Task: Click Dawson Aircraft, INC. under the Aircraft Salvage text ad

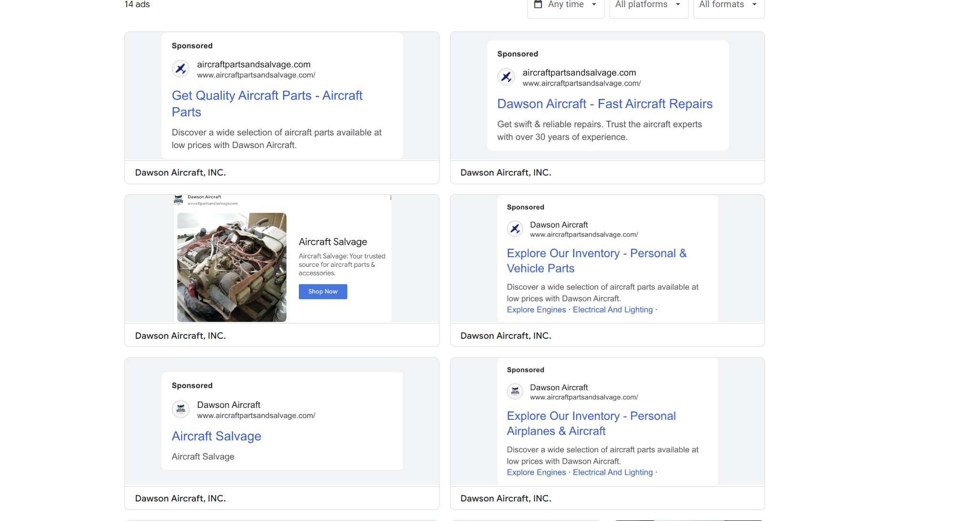Action: [x=180, y=499]
